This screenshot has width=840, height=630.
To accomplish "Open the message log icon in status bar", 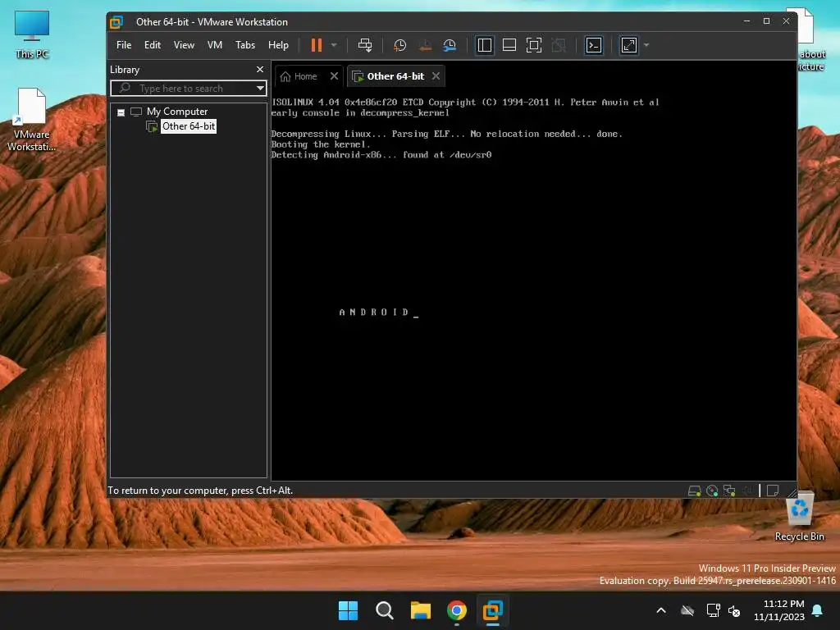I will (773, 491).
